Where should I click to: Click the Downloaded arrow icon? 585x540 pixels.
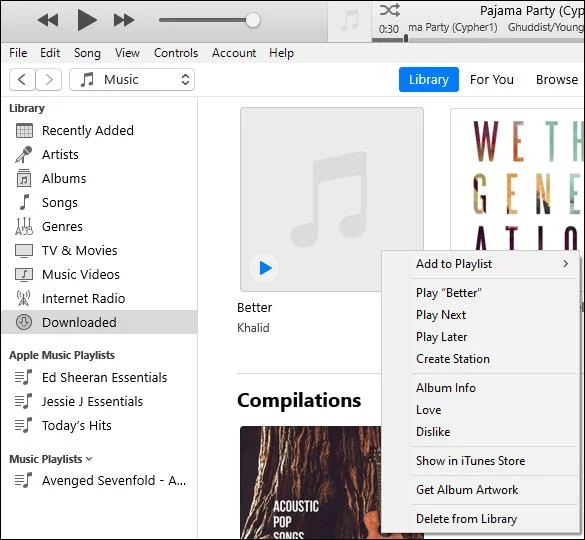(x=24, y=322)
